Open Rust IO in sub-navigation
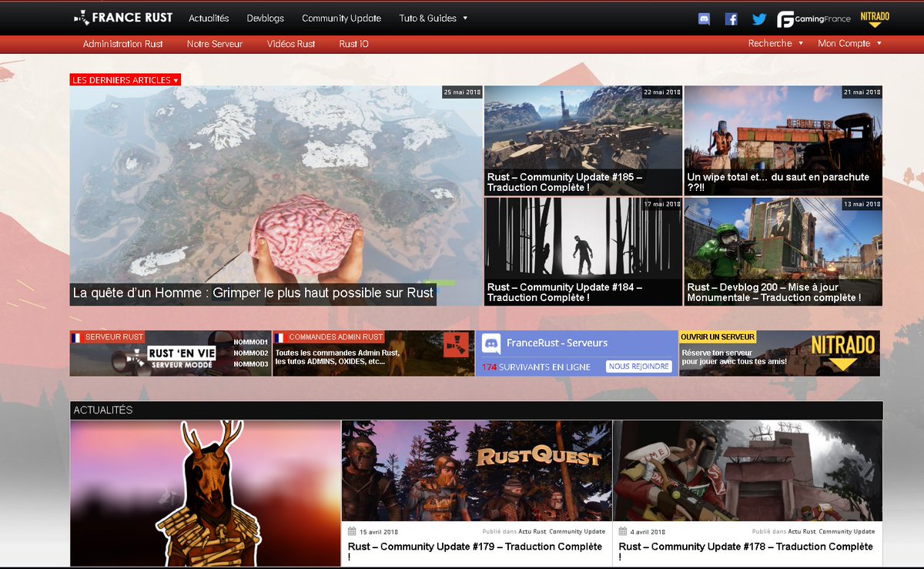924x569 pixels. click(353, 44)
